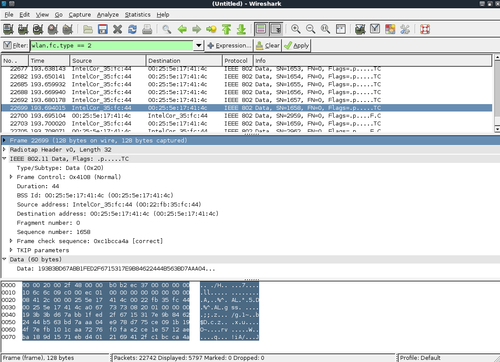This screenshot has width=500, height=362.
Task: Edit capture filters toolbar icon
Action: (x=360, y=29)
